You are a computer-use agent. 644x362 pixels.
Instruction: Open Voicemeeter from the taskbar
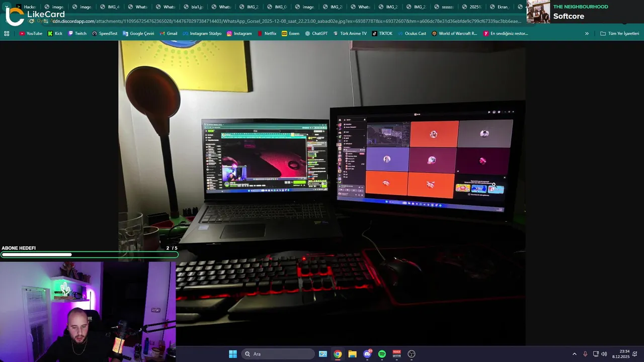[x=396, y=354]
